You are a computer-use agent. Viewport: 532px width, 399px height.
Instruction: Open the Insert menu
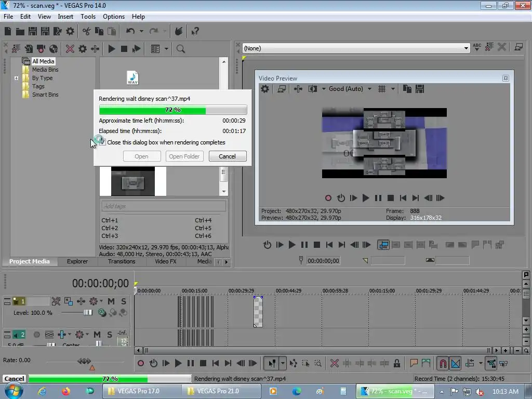(x=65, y=16)
